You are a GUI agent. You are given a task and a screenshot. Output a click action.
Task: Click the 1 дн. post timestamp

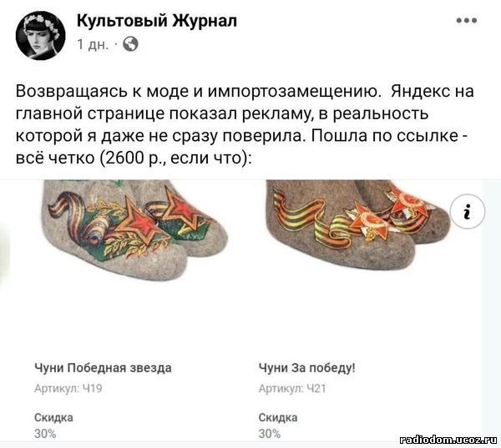pyautogui.click(x=93, y=44)
